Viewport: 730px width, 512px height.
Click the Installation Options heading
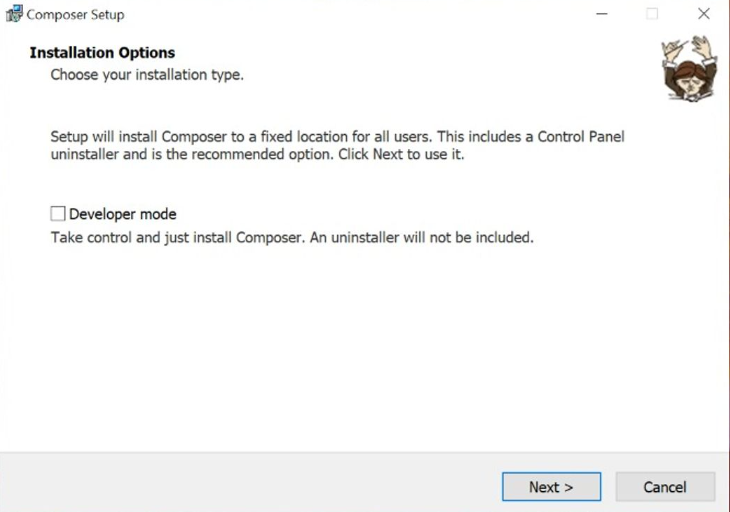[x=102, y=53]
